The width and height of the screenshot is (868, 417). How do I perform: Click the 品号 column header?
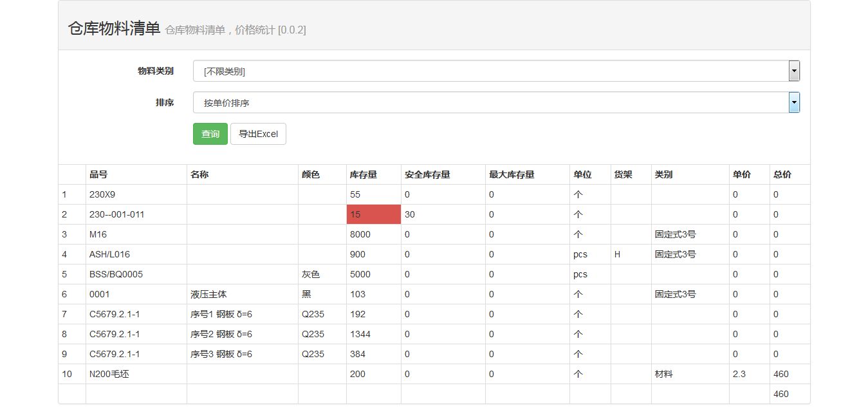[98, 174]
